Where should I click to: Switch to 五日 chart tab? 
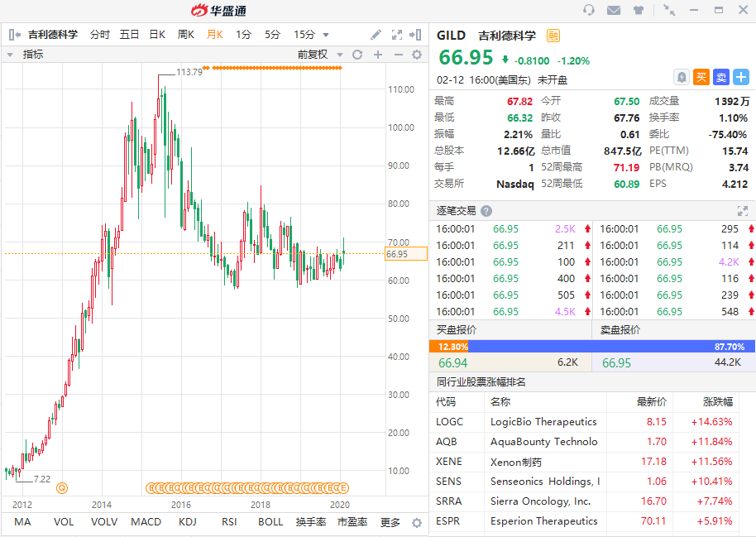(x=129, y=35)
